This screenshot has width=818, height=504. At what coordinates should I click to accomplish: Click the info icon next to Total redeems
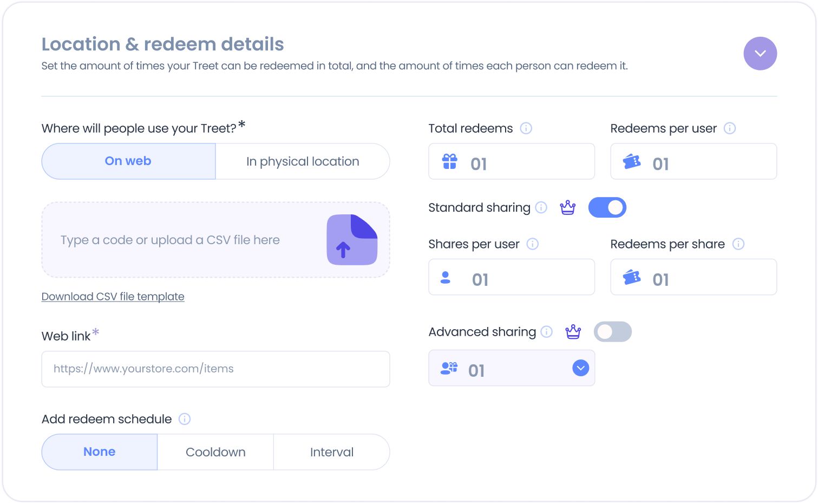[526, 128]
